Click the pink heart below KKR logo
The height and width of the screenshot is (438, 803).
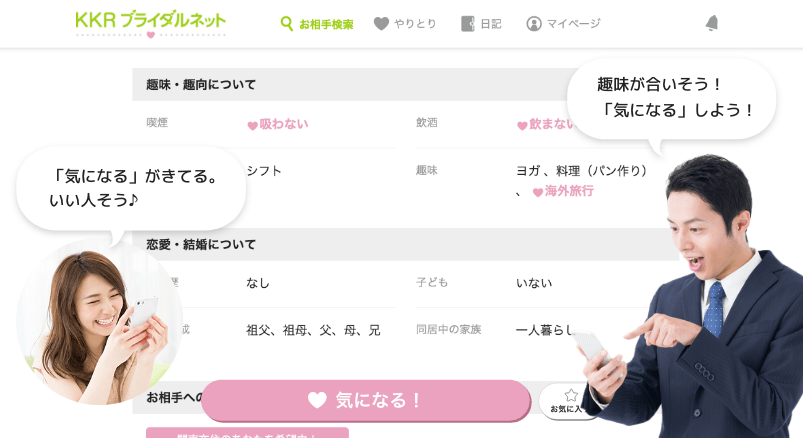(x=151, y=35)
